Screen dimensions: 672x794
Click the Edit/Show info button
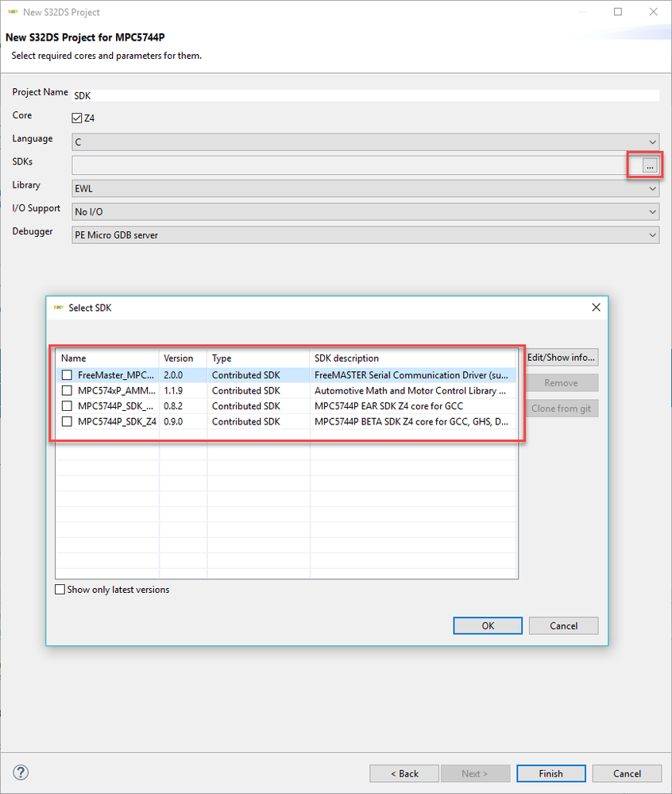point(561,358)
